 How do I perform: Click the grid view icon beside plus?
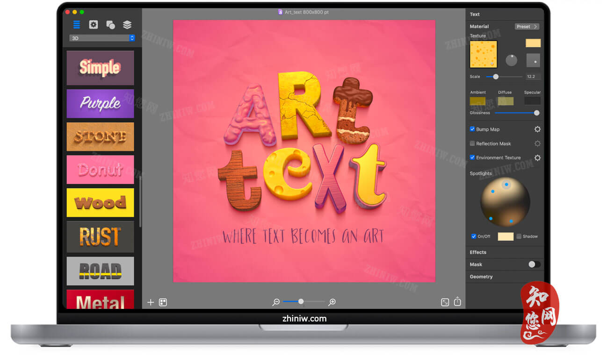pyautogui.click(x=163, y=302)
